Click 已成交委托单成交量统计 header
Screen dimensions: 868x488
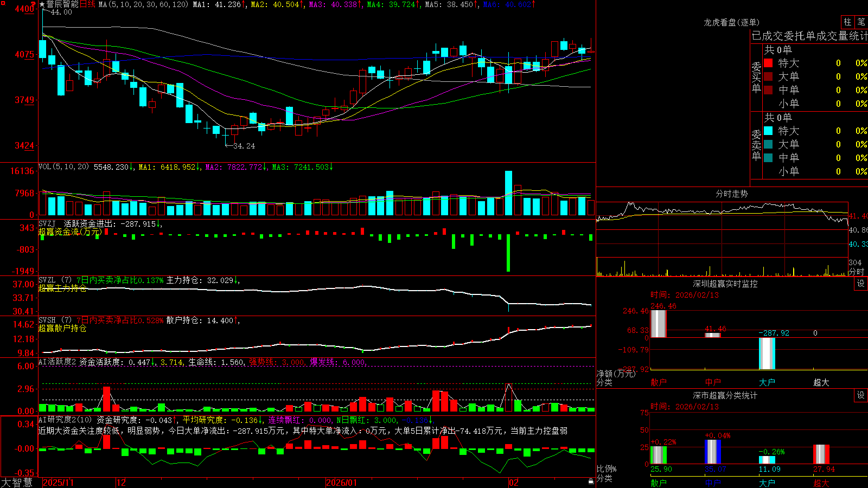[x=809, y=36]
